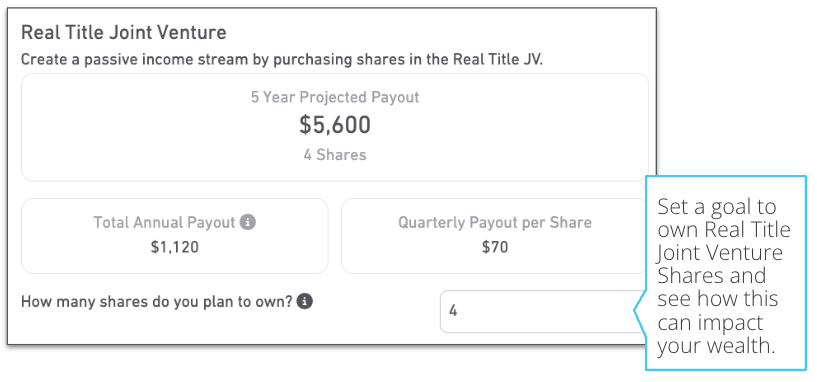
Task: Click the 5 Year Projected Payout label
Action: pos(335,97)
